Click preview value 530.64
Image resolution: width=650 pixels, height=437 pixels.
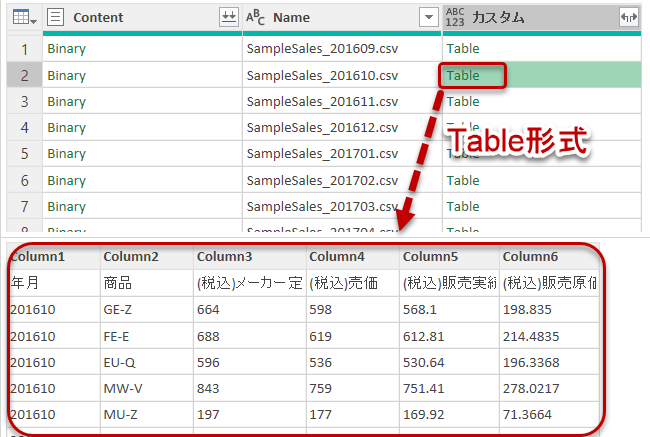point(449,362)
